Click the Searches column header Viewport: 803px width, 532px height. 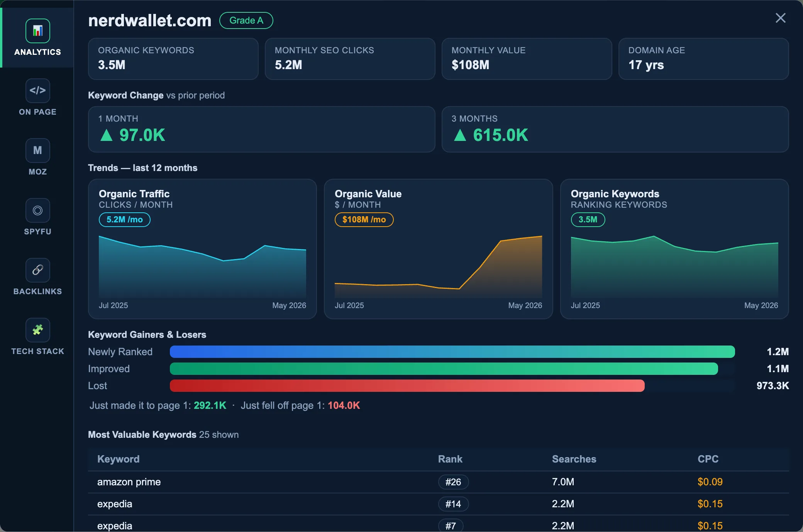click(574, 459)
